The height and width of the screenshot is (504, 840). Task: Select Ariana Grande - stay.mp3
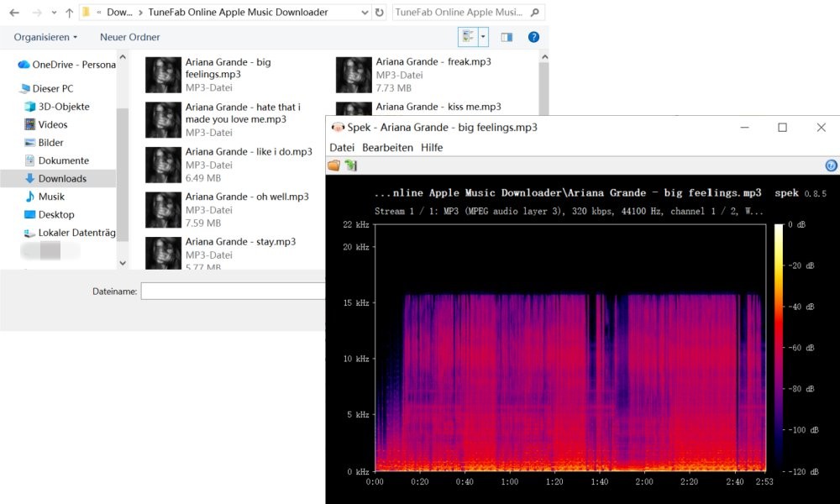point(230,253)
